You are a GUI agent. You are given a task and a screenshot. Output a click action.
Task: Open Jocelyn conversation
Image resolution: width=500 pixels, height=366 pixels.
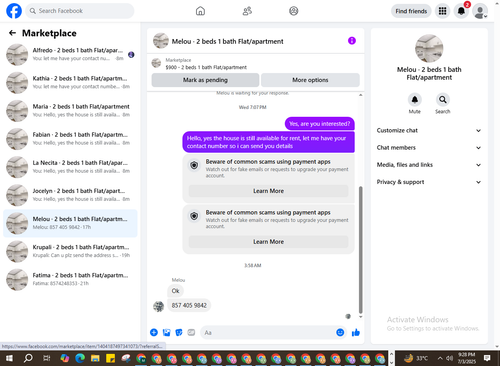[x=70, y=195]
